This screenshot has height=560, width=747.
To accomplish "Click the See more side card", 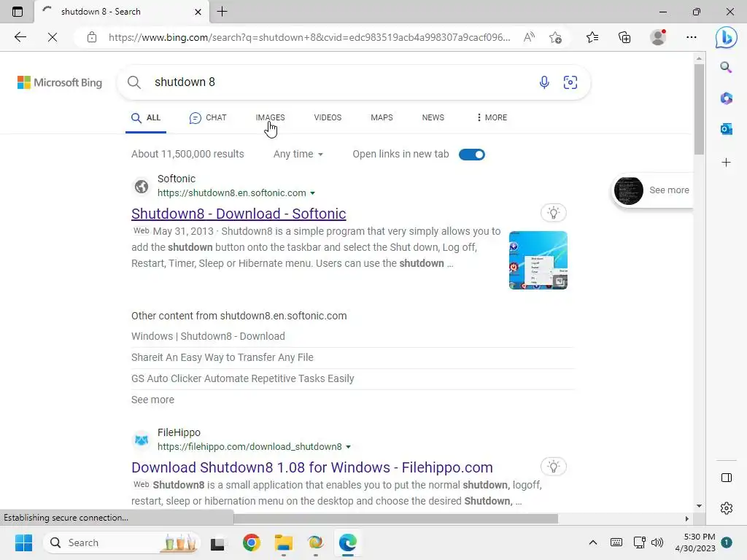I will 651,190.
